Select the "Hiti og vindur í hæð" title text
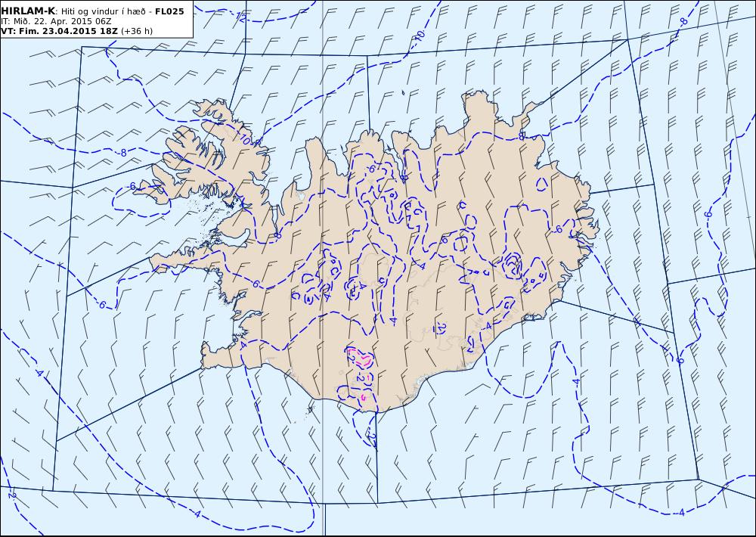The height and width of the screenshot is (537, 756). (x=104, y=11)
